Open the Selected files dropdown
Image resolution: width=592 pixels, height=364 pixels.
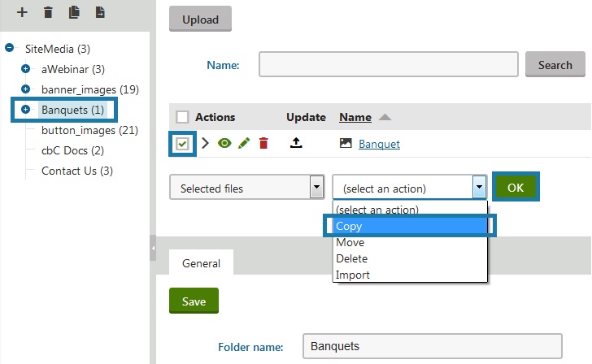tap(247, 188)
